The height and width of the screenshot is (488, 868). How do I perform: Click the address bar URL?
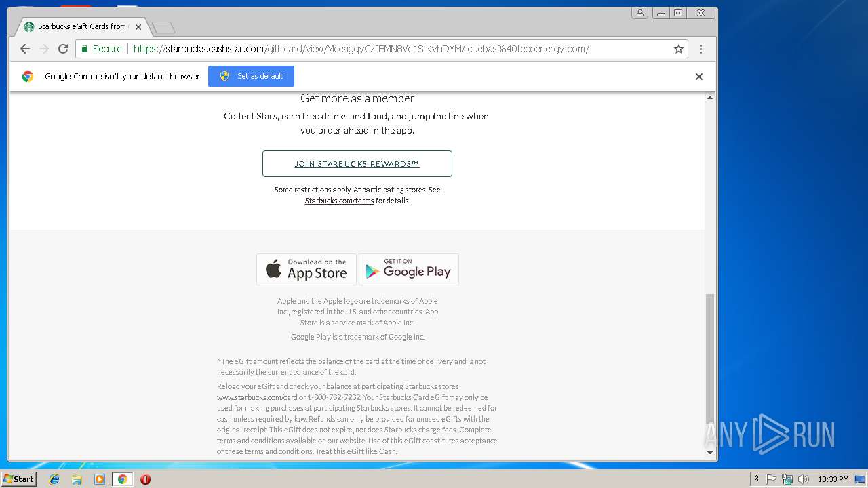(x=361, y=49)
